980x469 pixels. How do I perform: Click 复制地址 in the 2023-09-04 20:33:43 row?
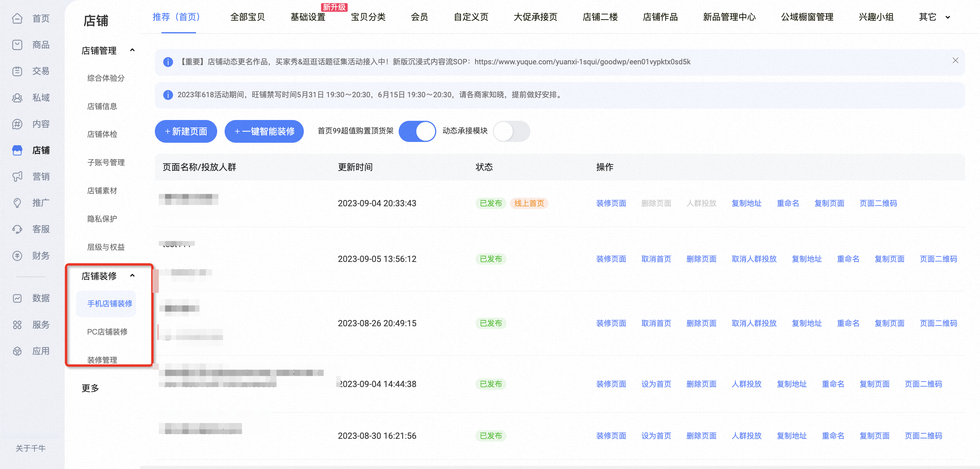click(747, 203)
